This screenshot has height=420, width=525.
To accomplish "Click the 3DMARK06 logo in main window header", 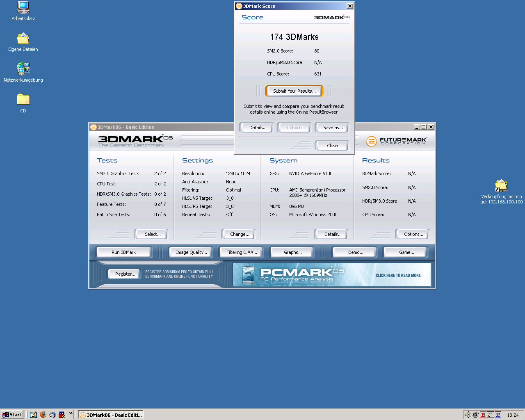I will pyautogui.click(x=135, y=141).
